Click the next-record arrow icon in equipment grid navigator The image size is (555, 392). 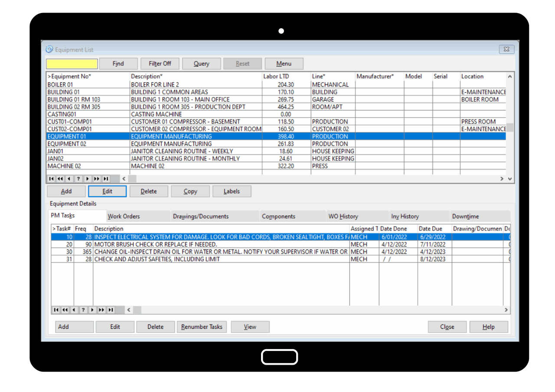pos(88,178)
